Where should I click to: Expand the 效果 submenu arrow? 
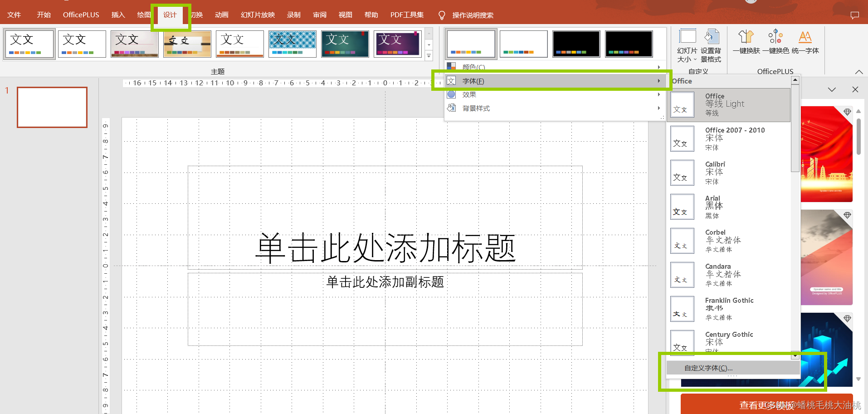point(659,94)
